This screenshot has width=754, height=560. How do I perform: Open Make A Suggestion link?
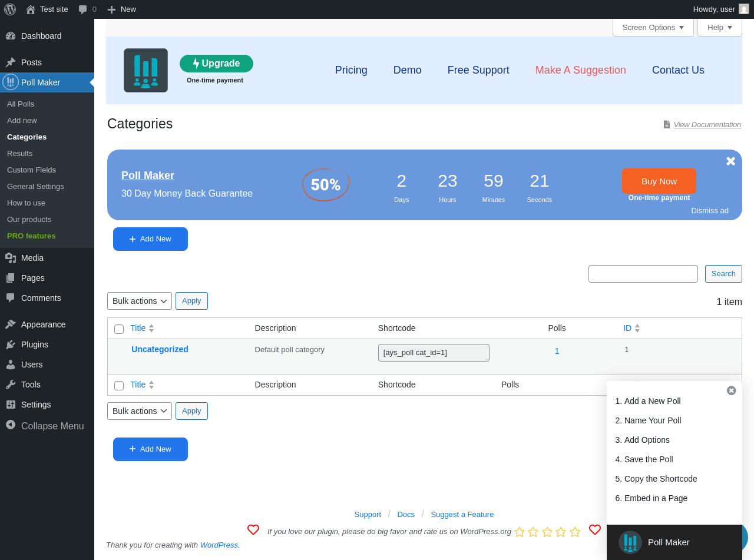point(581,70)
